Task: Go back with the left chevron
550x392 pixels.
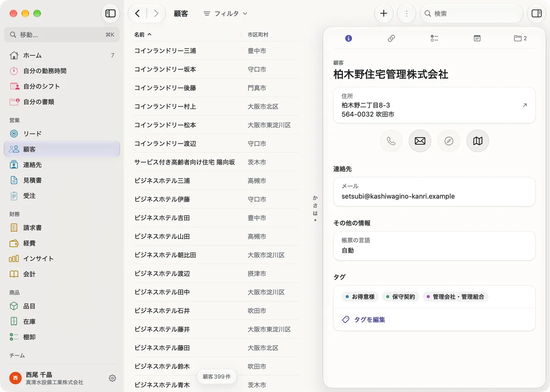Action: pos(137,14)
